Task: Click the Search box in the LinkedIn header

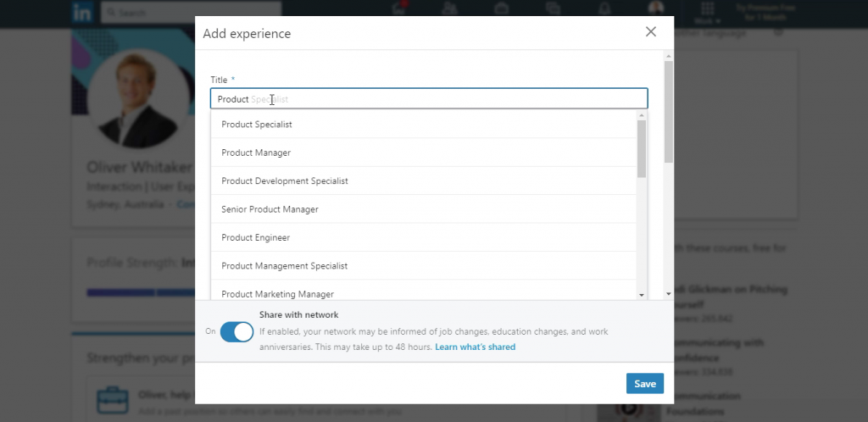Action: pyautogui.click(x=191, y=12)
